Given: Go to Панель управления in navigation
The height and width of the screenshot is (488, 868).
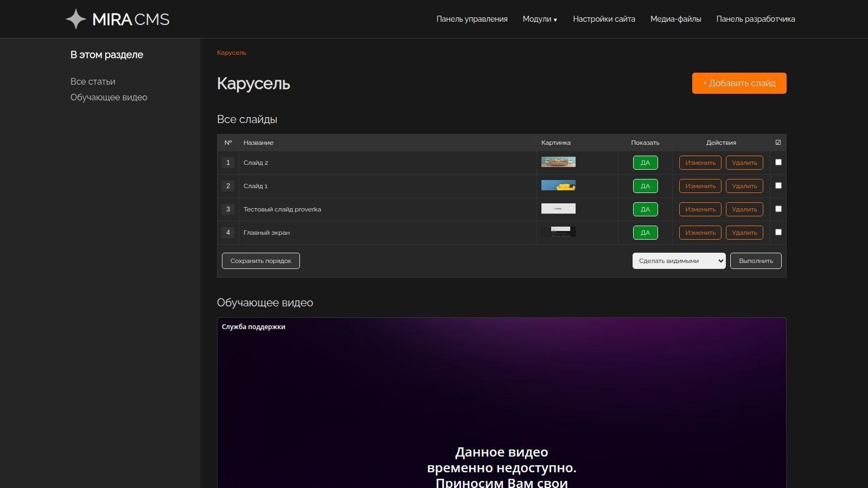Looking at the screenshot, I should point(471,19).
